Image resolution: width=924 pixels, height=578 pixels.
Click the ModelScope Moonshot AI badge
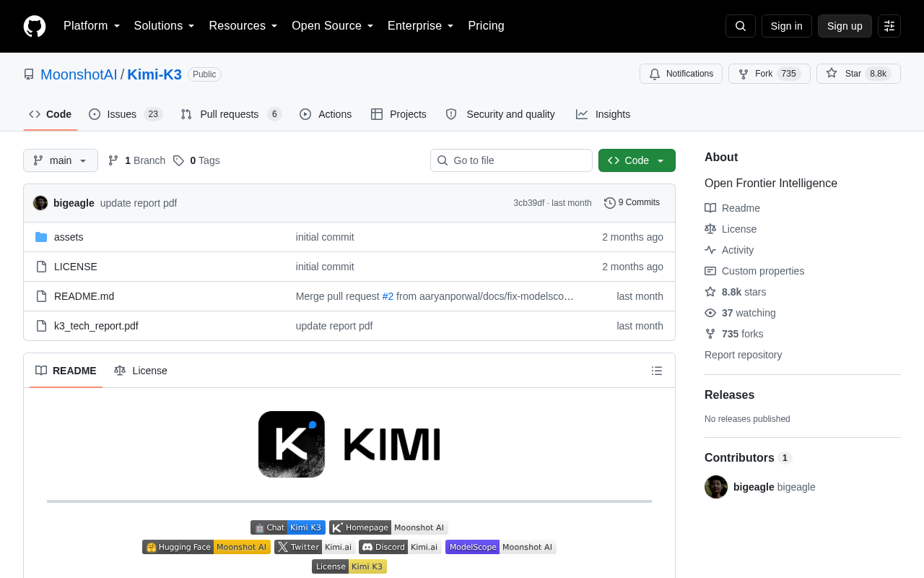tap(501, 547)
